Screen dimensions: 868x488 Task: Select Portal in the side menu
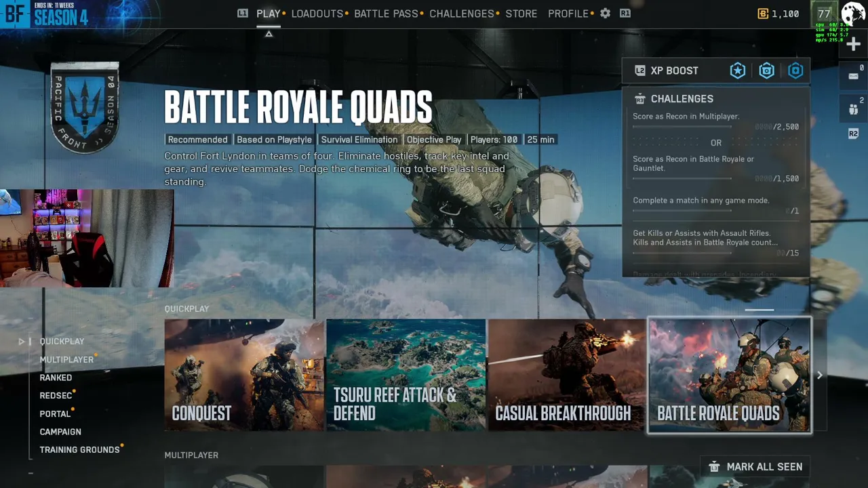pyautogui.click(x=55, y=414)
